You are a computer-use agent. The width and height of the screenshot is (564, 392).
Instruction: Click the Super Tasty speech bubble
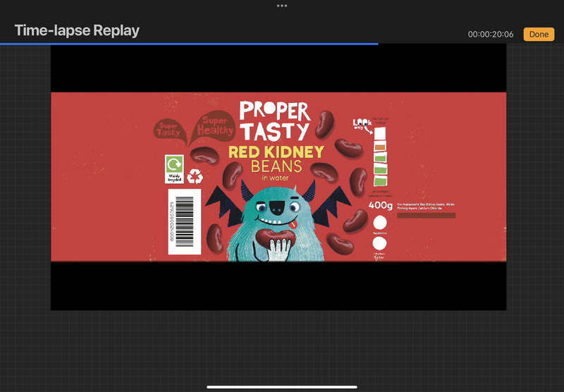click(168, 129)
